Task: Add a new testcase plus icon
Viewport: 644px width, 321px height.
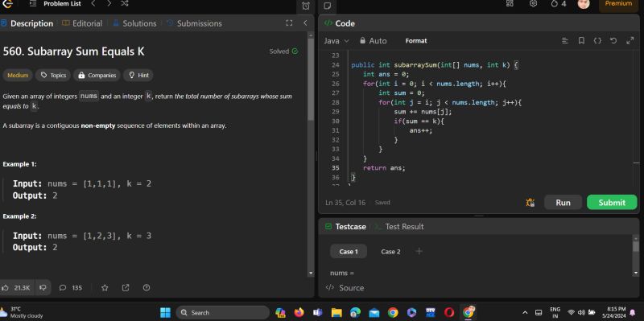Action: 419,251
